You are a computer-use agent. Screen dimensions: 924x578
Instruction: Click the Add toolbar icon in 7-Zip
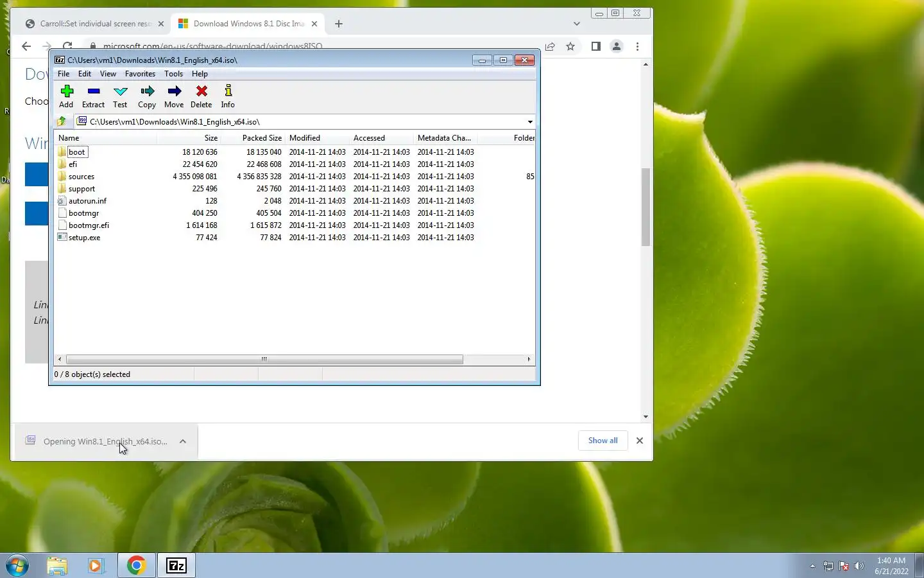tap(66, 96)
